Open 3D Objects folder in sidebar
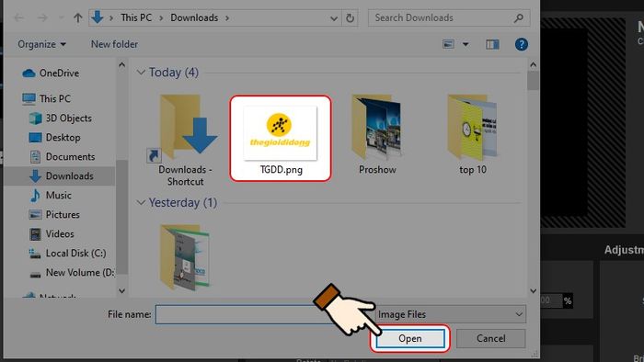Image resolution: width=644 pixels, height=362 pixels. [x=69, y=119]
